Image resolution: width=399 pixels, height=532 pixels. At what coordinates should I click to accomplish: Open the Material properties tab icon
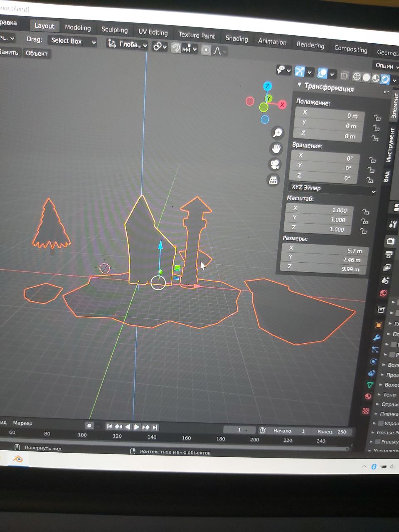(x=368, y=397)
